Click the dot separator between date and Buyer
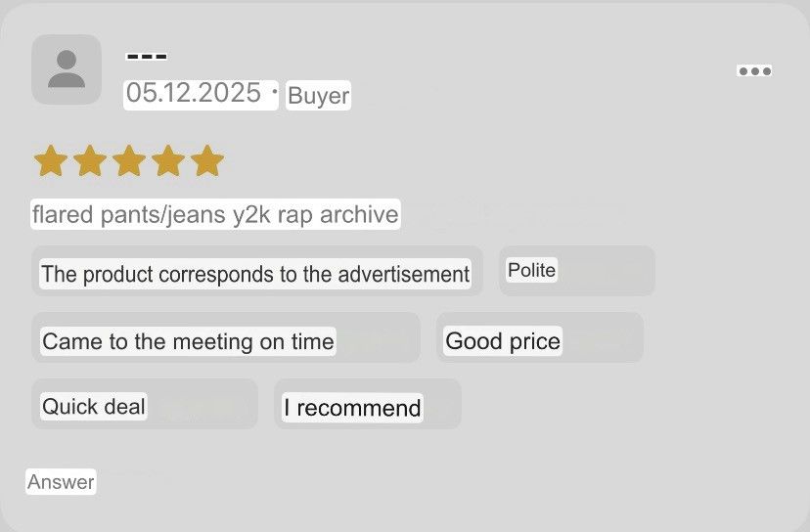 coord(274,92)
